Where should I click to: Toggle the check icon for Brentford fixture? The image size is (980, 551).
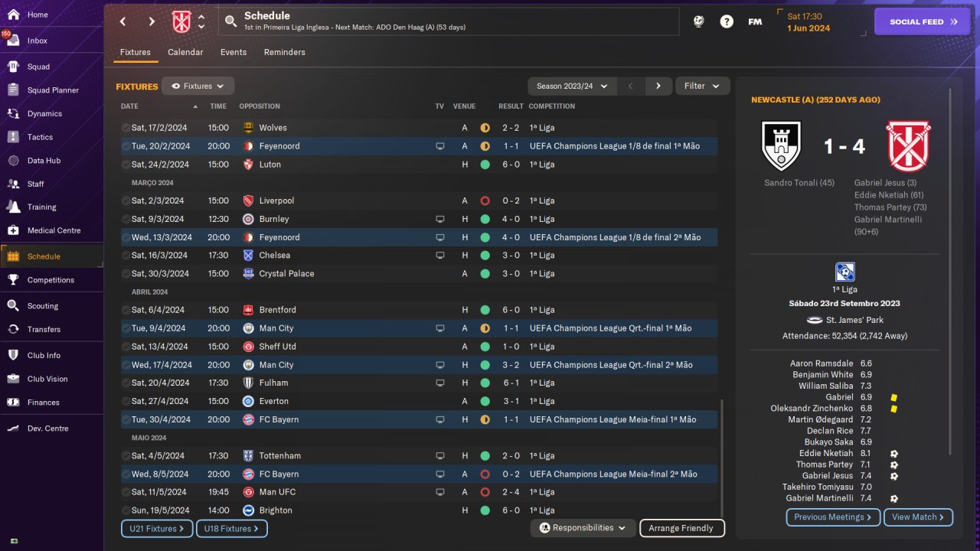(x=126, y=310)
